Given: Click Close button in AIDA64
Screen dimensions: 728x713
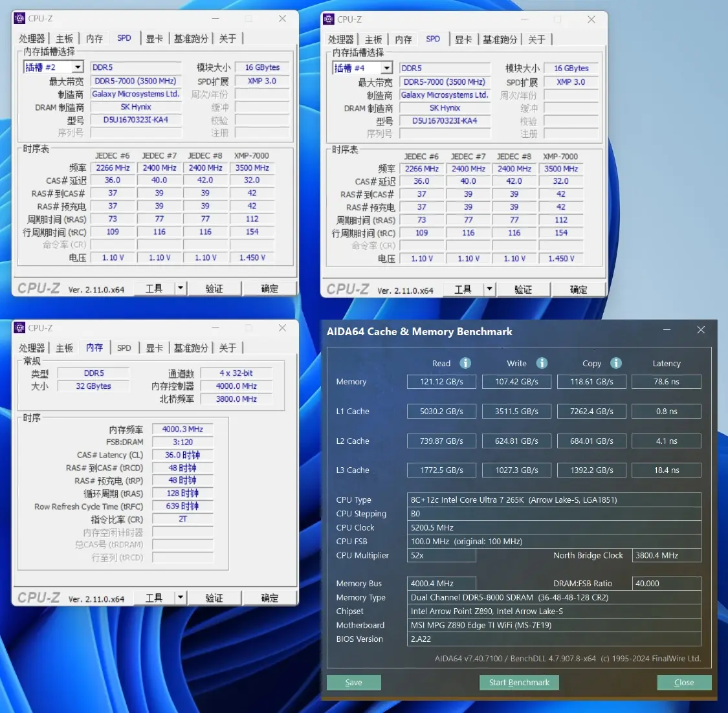Looking at the screenshot, I should [684, 682].
